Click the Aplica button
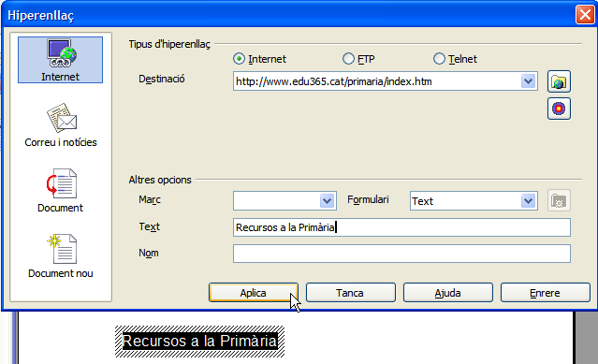Screen dimensions: 598x364 [x=254, y=293]
